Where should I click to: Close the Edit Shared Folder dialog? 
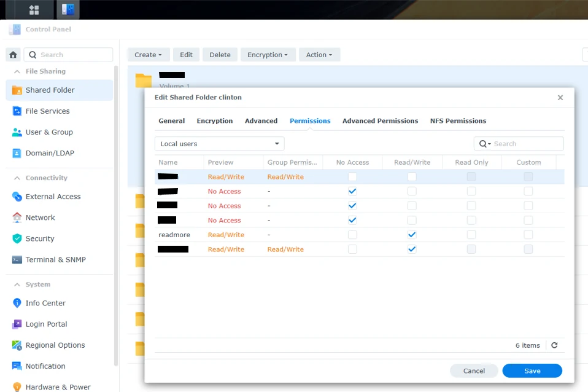[560, 98]
